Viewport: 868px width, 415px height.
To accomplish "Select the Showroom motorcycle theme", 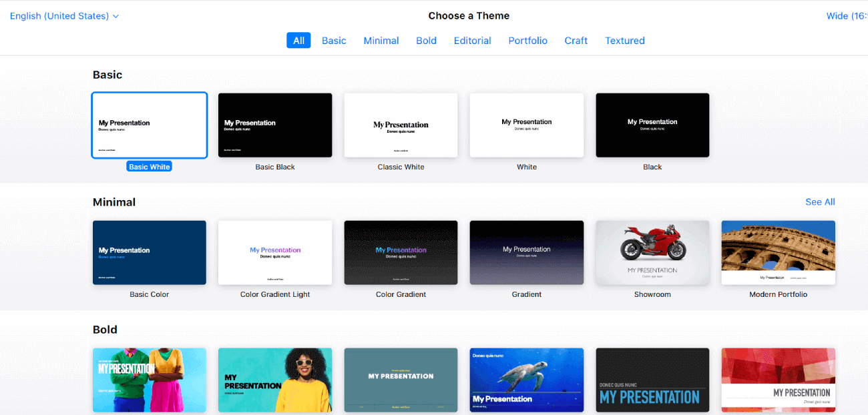I will click(652, 252).
